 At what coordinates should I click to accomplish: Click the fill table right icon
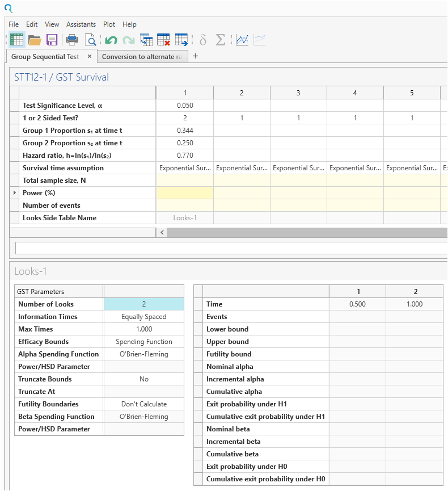coord(146,40)
